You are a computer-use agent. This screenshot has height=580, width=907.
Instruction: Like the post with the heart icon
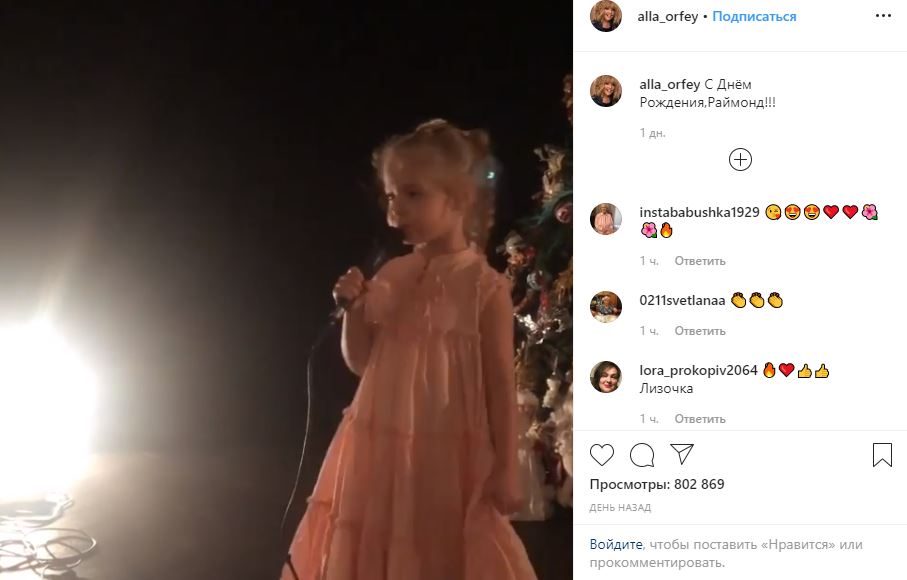click(601, 455)
